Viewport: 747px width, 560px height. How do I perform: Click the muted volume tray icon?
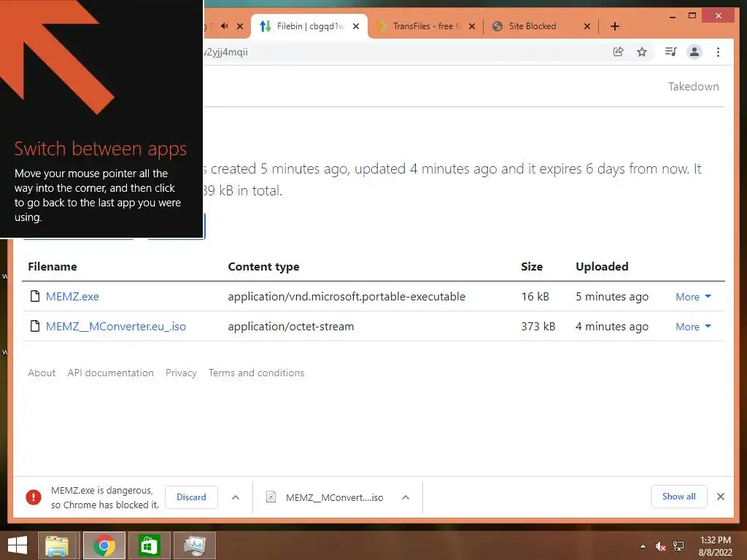point(660,546)
